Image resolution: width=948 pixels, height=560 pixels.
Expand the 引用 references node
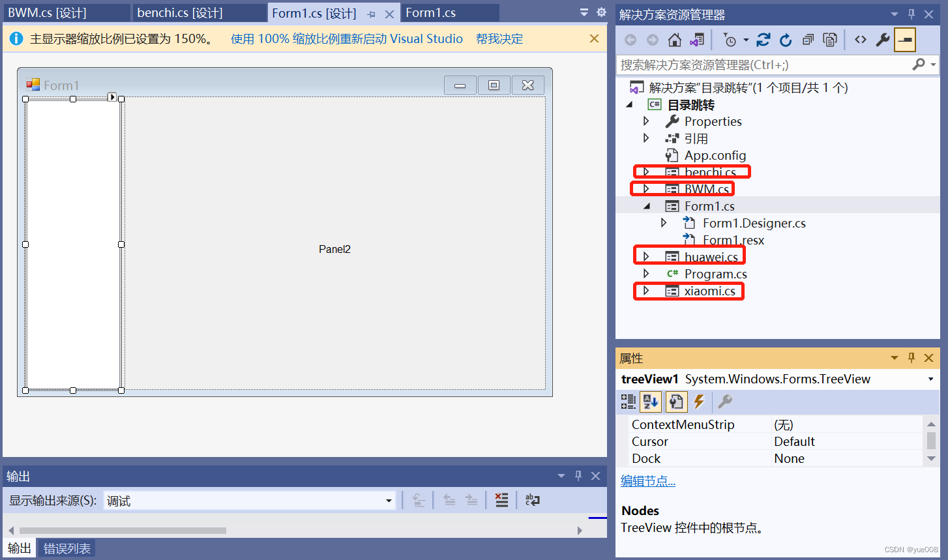click(646, 138)
